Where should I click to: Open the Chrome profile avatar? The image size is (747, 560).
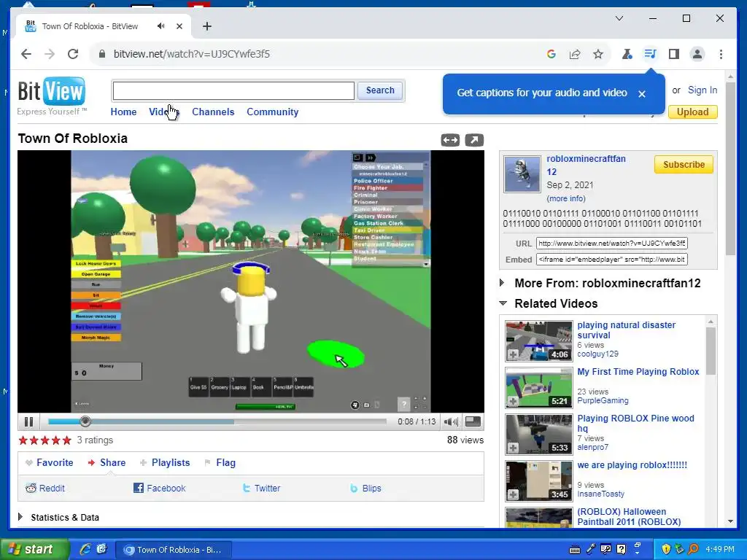click(x=697, y=54)
